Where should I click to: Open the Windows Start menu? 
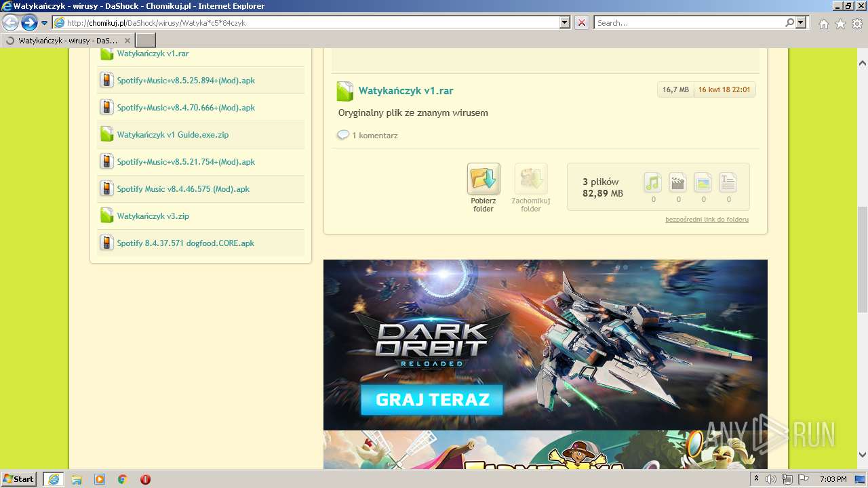18,479
